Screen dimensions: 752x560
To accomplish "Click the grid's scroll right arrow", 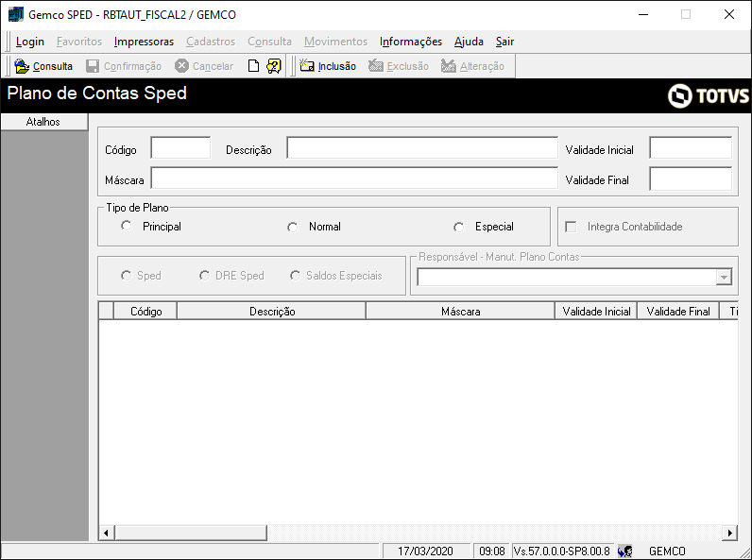I will pyautogui.click(x=729, y=533).
